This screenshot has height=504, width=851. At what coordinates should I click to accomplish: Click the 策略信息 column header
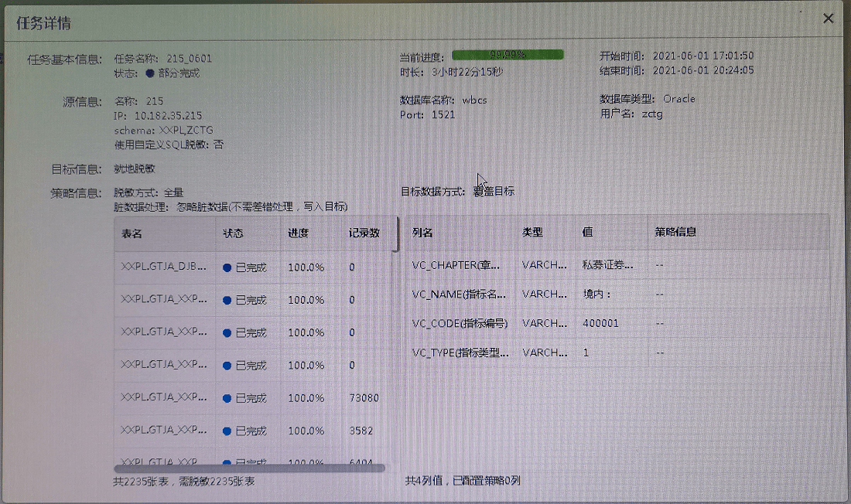click(675, 232)
